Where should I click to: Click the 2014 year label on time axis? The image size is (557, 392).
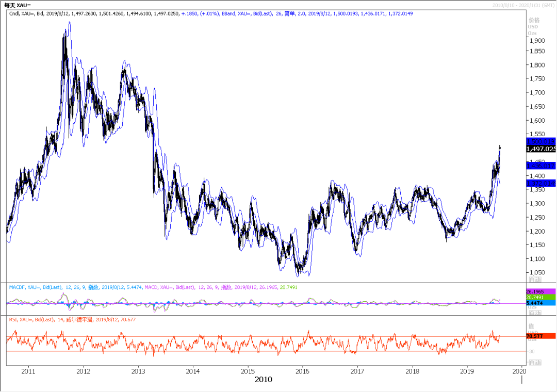coord(193,371)
